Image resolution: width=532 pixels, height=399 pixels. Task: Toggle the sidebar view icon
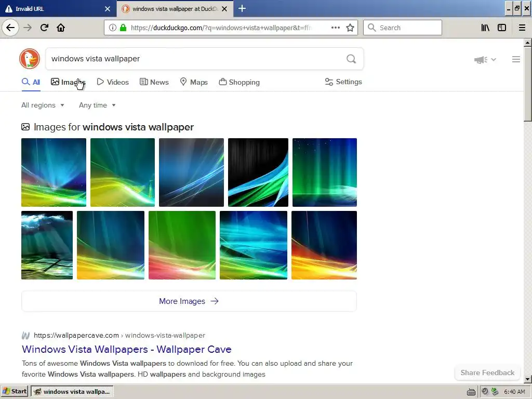[x=502, y=28]
